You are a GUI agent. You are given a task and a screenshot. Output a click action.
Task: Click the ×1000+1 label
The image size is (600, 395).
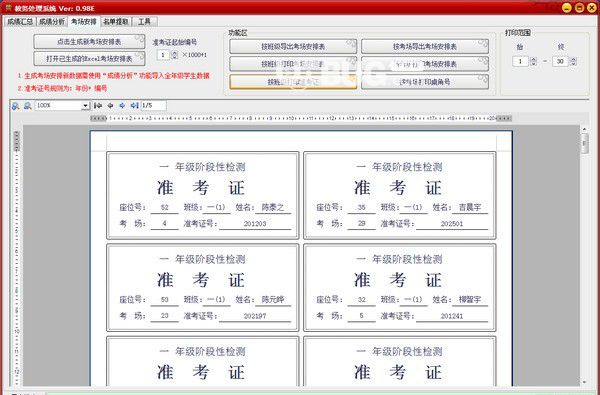[194, 55]
